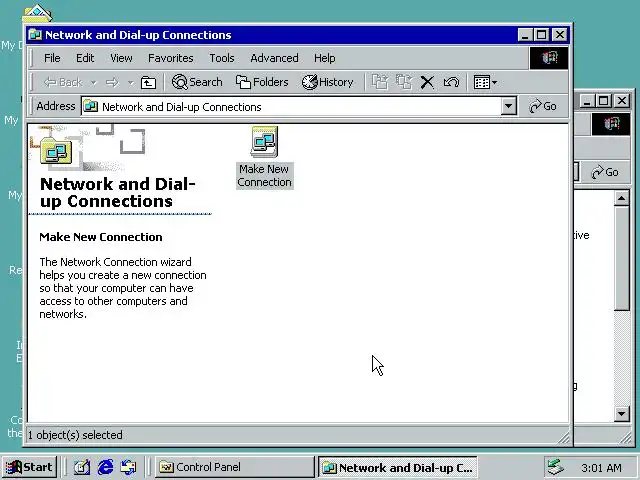The height and width of the screenshot is (480, 640).
Task: Maximize the Control Panel background window
Action: pyautogui.click(x=603, y=101)
